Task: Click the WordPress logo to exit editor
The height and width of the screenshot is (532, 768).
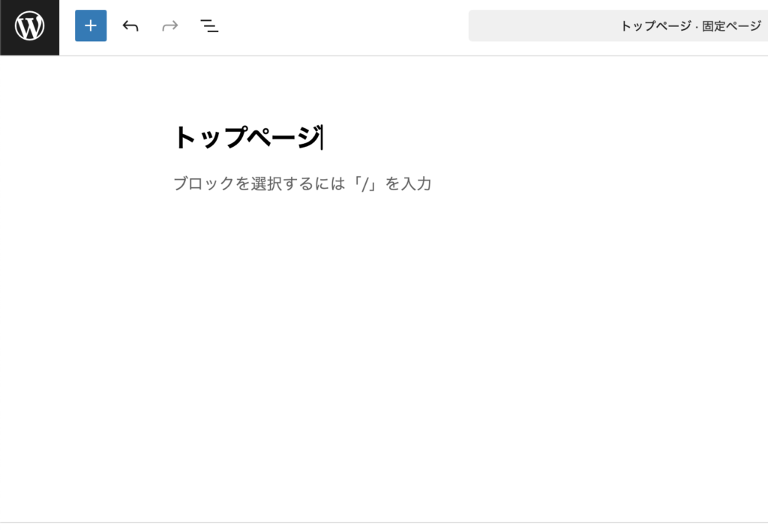Action: tap(29, 27)
